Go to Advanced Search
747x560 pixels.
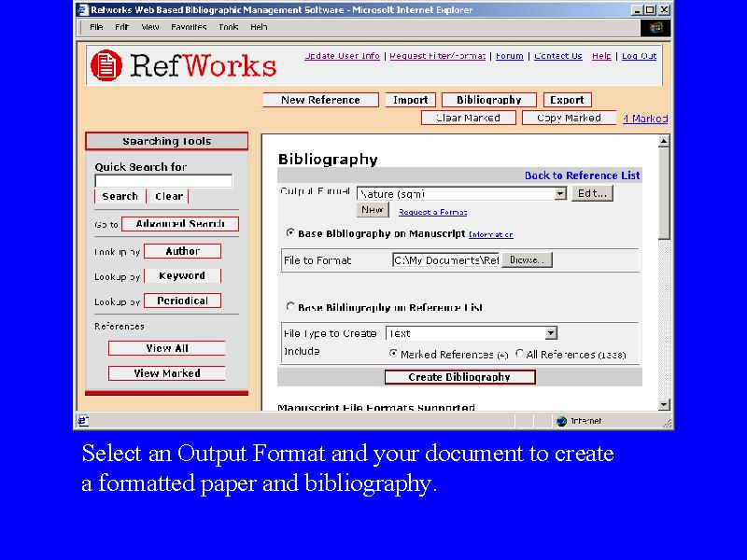180,224
